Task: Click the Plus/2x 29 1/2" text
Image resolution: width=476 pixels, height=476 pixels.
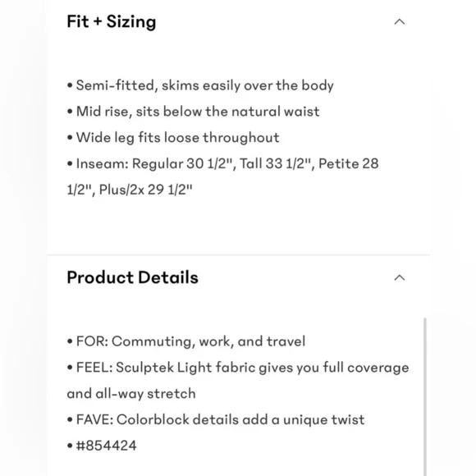Action: pyautogui.click(x=146, y=190)
